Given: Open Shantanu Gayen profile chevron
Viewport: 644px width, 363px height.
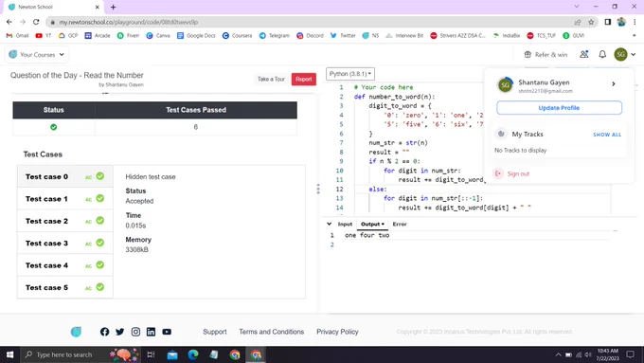Looking at the screenshot, I should point(613,83).
